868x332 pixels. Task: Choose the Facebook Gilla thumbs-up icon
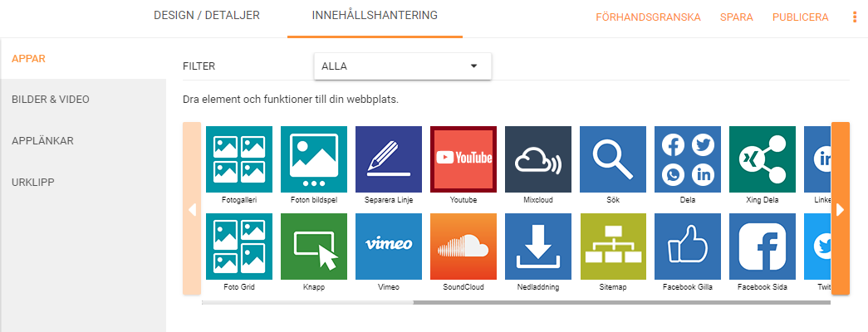pos(688,247)
